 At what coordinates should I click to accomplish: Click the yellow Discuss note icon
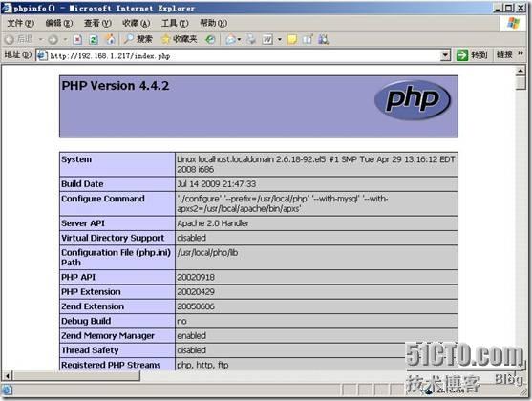click(291, 40)
